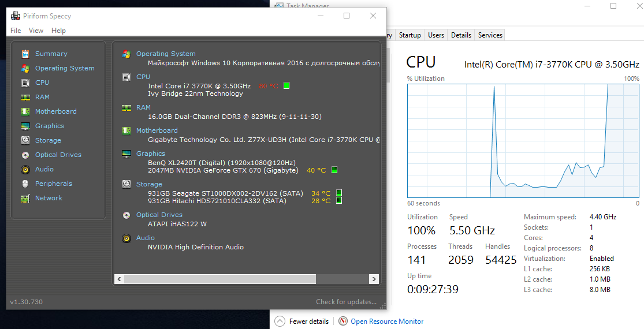The width and height of the screenshot is (644, 329).
Task: Collapse Task Manager with Fewer details chevron
Action: (x=280, y=321)
